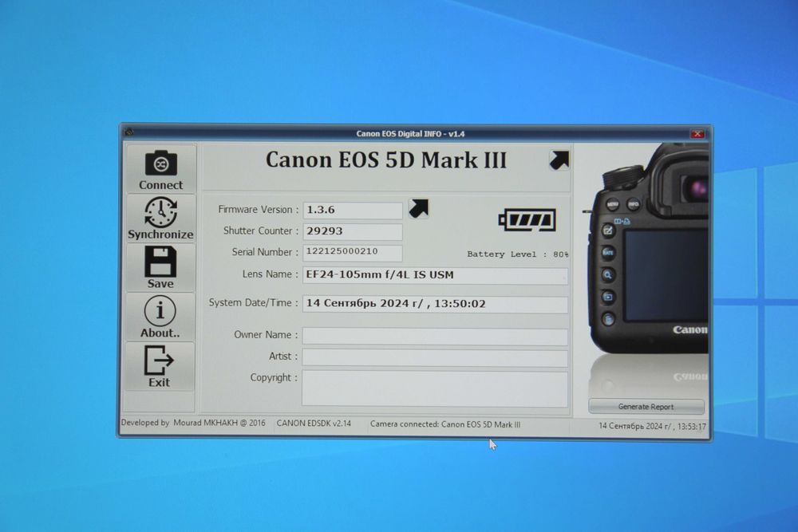
Task: Click the empty Artist field
Action: [x=435, y=357]
